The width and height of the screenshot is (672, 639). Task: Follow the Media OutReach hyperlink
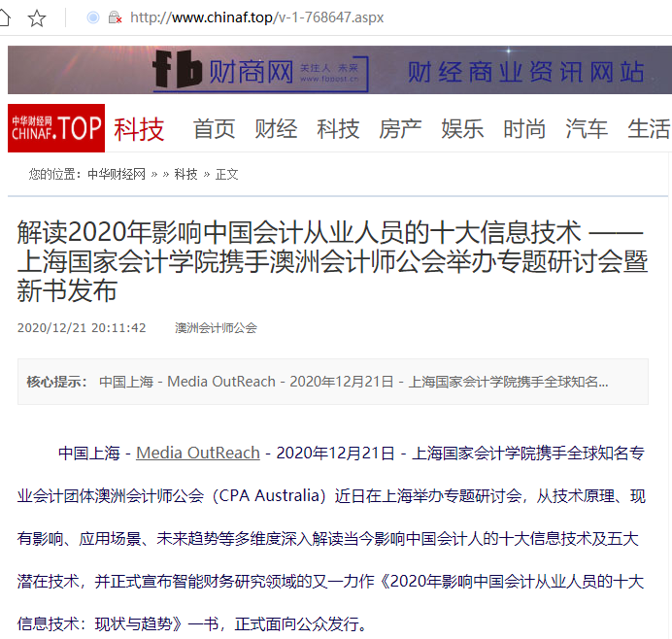tap(198, 453)
